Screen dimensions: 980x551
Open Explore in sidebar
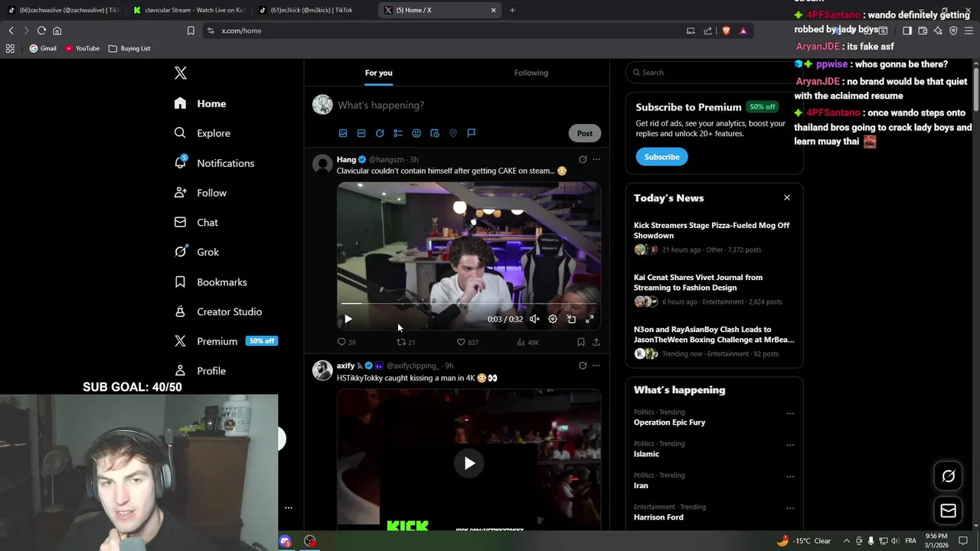coord(202,133)
